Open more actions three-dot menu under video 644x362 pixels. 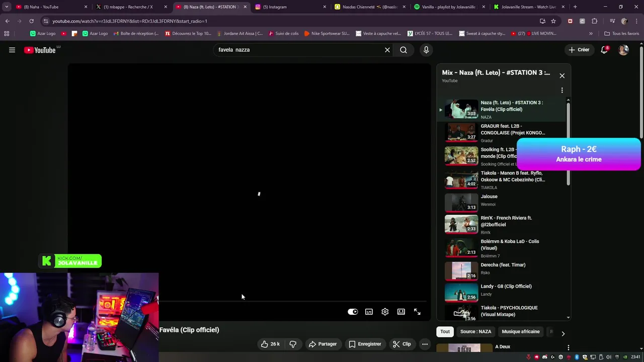pos(425,344)
